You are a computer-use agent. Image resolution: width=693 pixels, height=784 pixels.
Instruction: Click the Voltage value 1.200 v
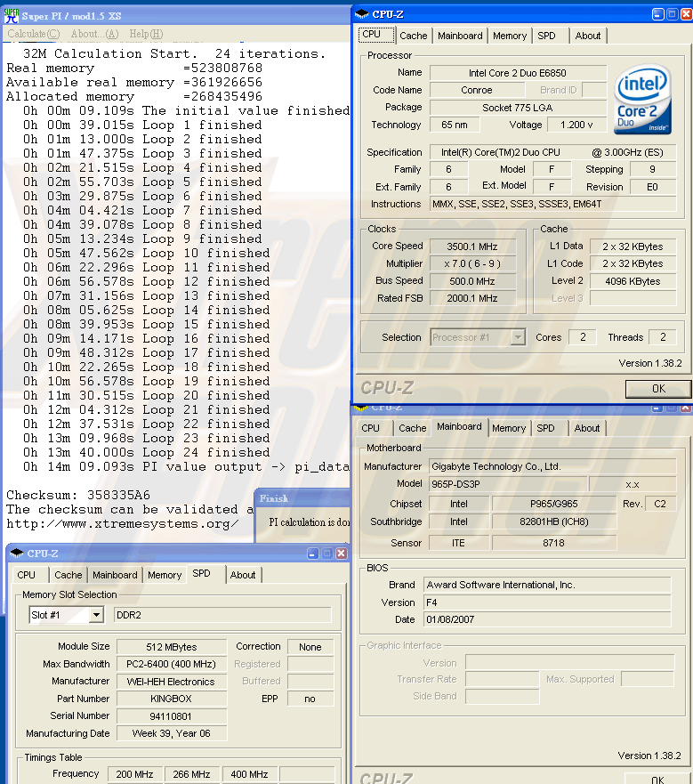click(x=576, y=125)
